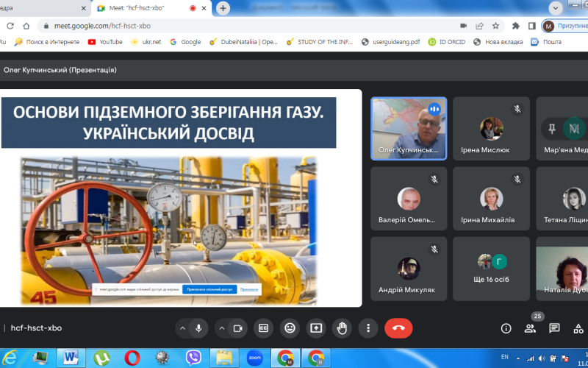This screenshot has height=368, width=588.
Task: Open the Activities shapes icon
Action: [x=578, y=328]
